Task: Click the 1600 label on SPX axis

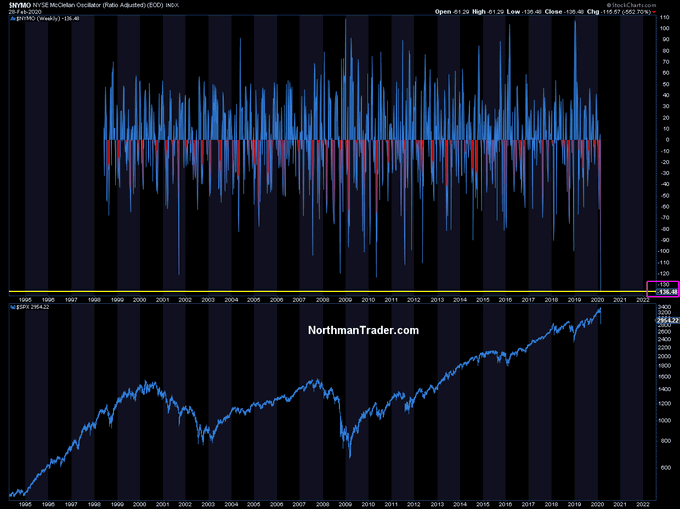Action: [664, 377]
